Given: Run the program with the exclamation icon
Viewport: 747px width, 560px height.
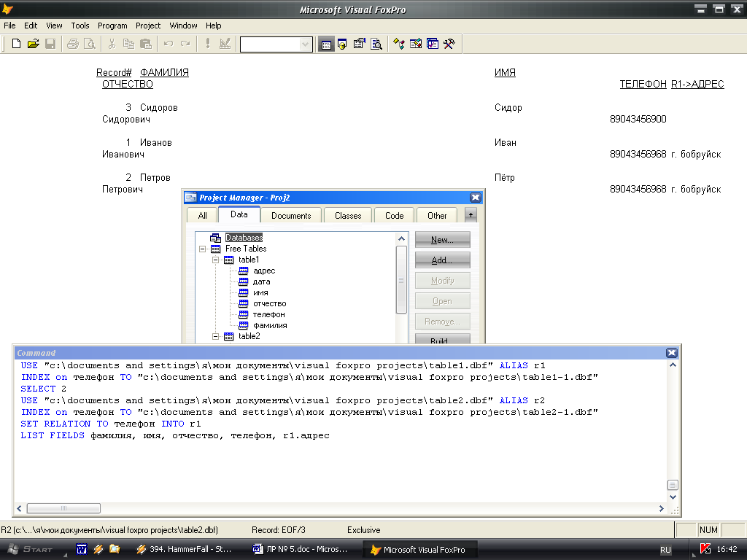Looking at the screenshot, I should click(208, 44).
